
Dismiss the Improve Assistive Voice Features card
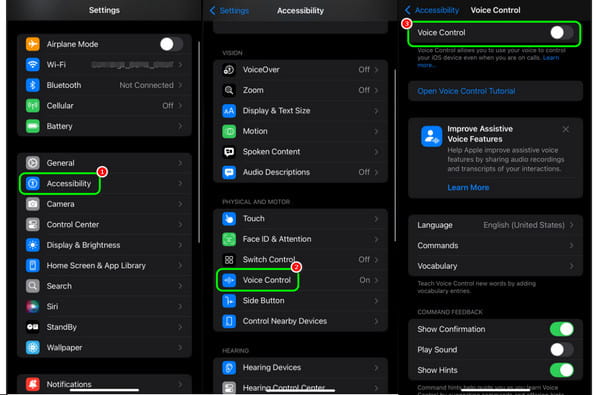click(566, 129)
